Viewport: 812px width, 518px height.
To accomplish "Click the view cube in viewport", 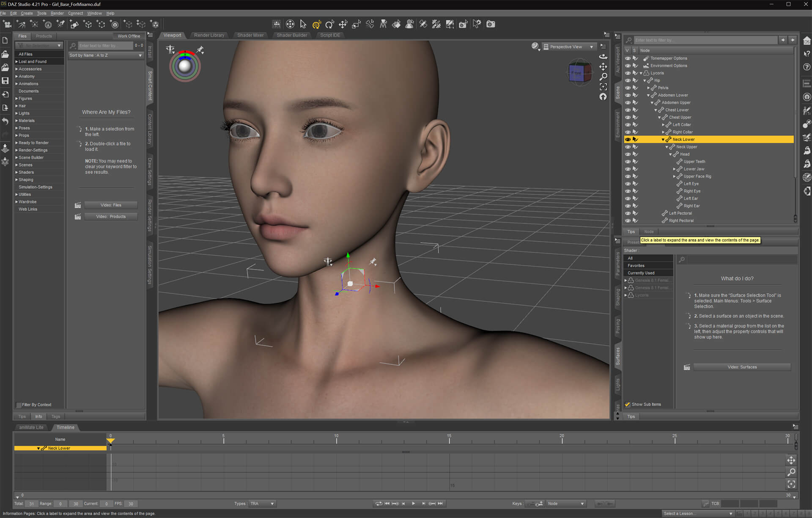I will point(579,73).
